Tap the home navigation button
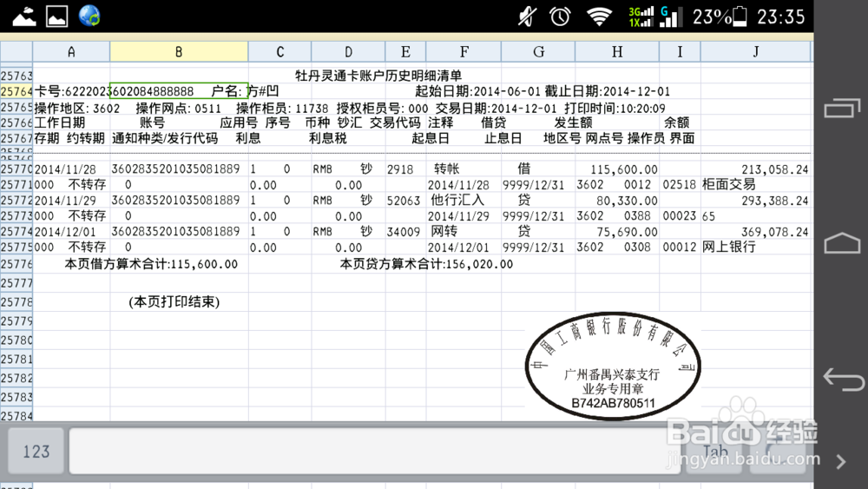The image size is (868, 489). 842,243
